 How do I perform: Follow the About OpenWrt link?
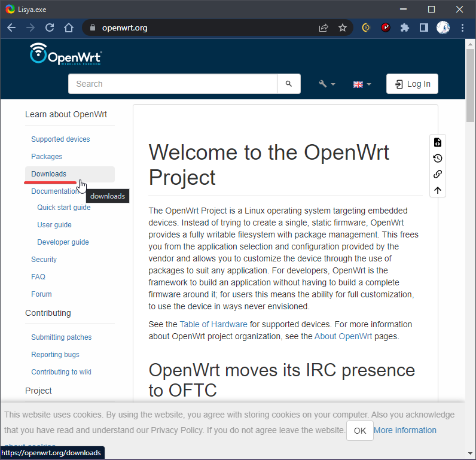(x=343, y=336)
